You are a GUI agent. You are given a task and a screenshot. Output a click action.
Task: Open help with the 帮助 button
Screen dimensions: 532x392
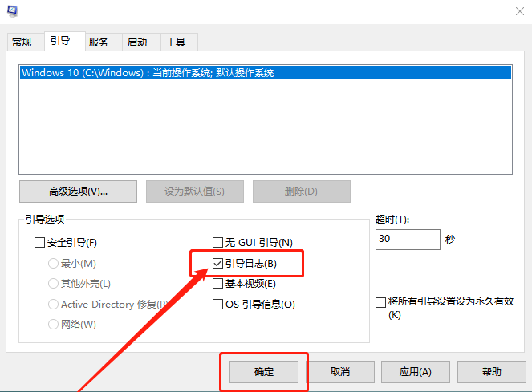coord(492,372)
